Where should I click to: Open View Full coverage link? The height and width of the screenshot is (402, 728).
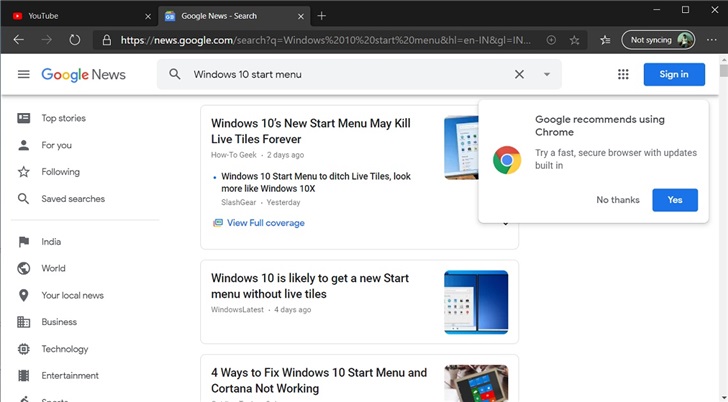(x=265, y=223)
